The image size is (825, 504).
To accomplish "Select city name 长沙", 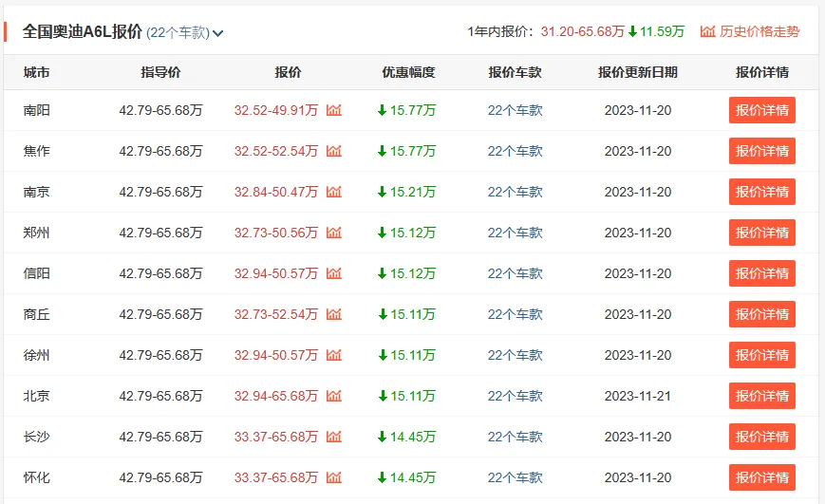I will click(36, 437).
